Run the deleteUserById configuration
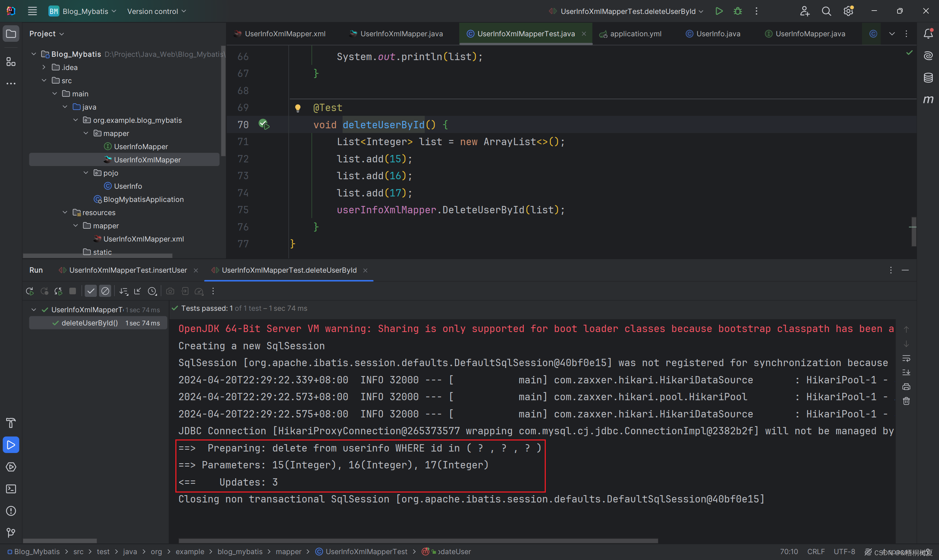 tap(719, 11)
